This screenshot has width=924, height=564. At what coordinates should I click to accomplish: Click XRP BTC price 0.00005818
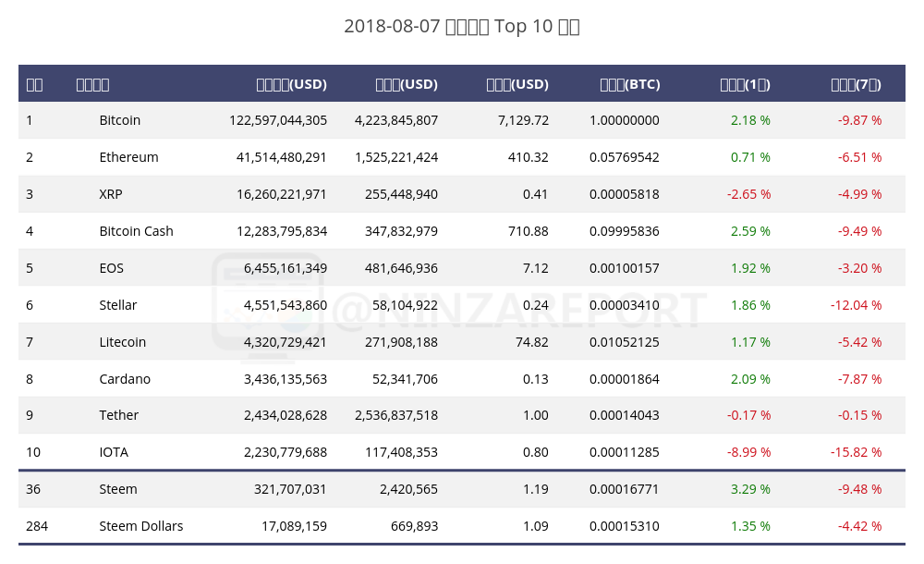(624, 194)
